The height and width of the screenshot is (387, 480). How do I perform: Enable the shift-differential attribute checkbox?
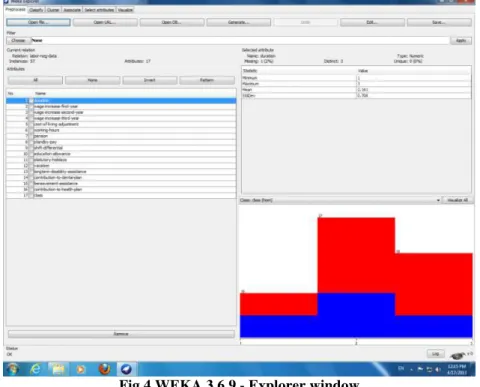tap(31, 148)
